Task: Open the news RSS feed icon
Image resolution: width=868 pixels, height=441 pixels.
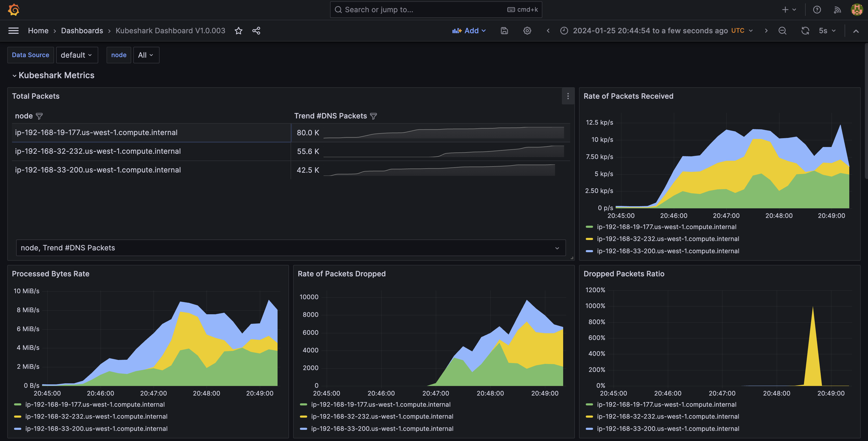Action: pos(837,10)
